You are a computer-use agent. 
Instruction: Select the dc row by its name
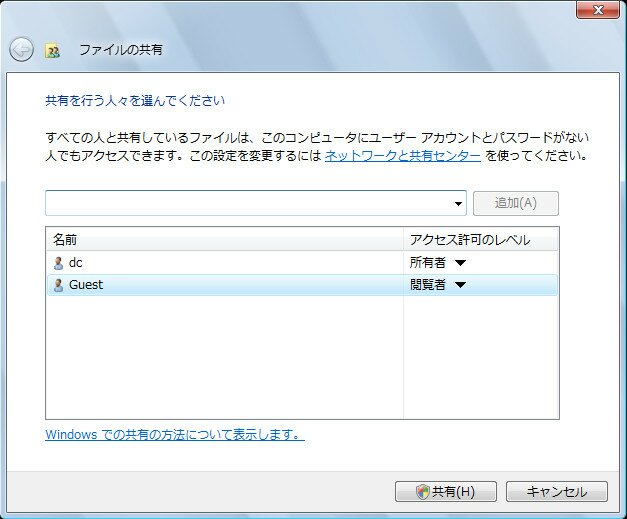[x=76, y=263]
